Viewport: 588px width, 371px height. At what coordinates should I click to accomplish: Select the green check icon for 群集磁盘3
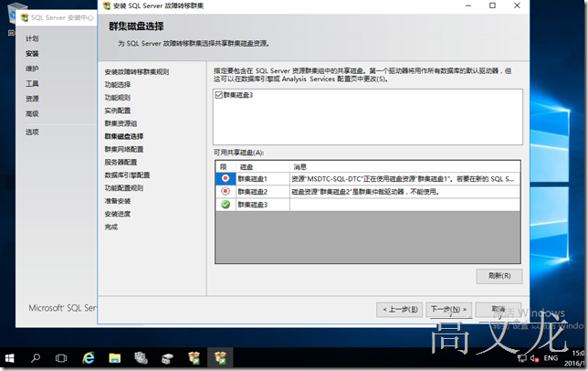226,205
